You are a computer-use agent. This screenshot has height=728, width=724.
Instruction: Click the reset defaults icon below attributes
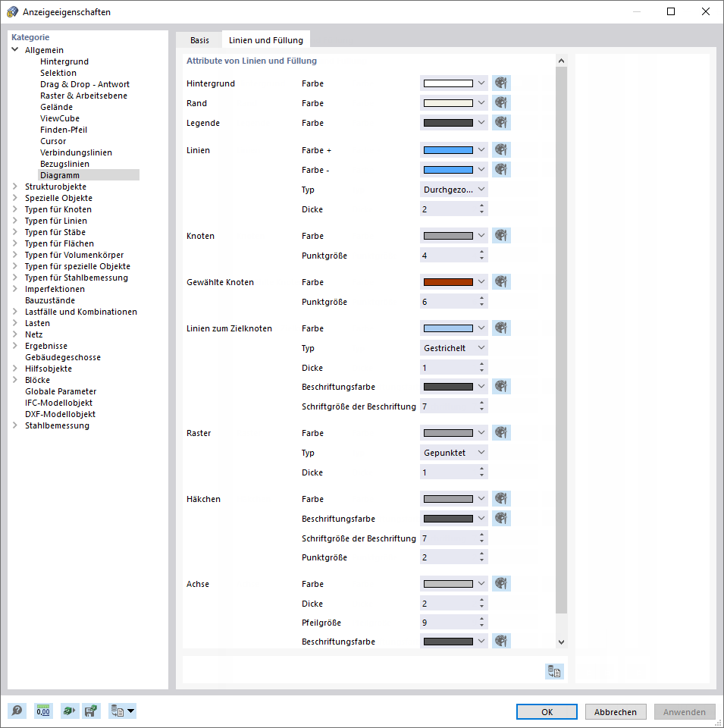(554, 671)
